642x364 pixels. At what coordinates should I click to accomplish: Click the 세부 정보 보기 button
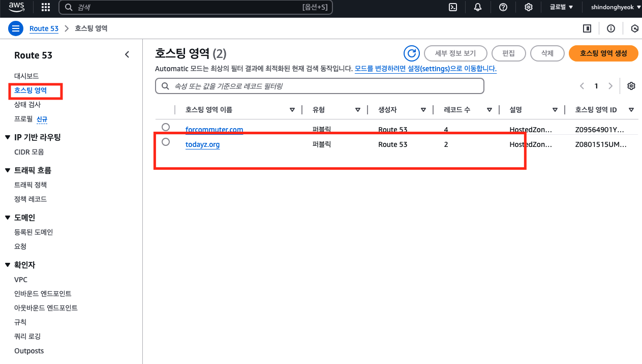click(x=455, y=53)
